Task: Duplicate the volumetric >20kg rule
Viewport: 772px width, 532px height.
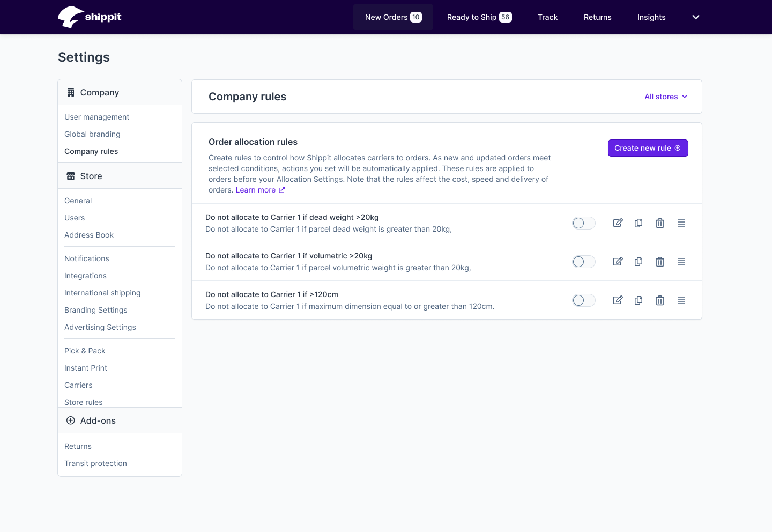Action: [639, 262]
